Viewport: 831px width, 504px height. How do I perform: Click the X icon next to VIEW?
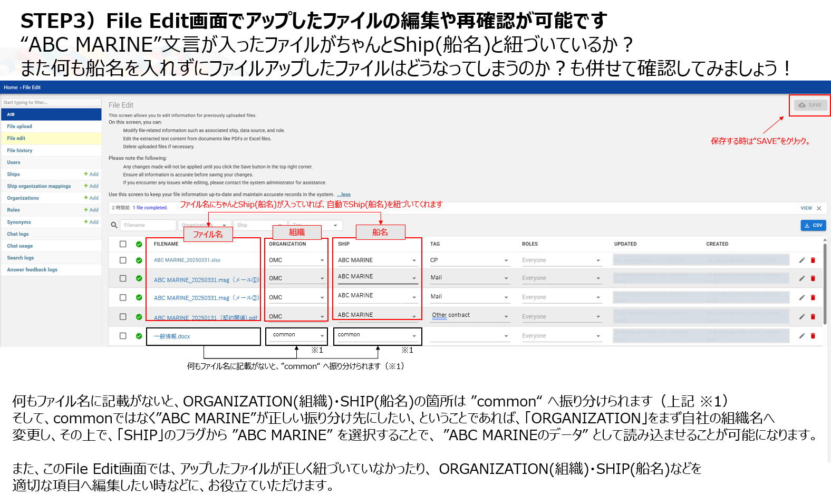(819, 208)
